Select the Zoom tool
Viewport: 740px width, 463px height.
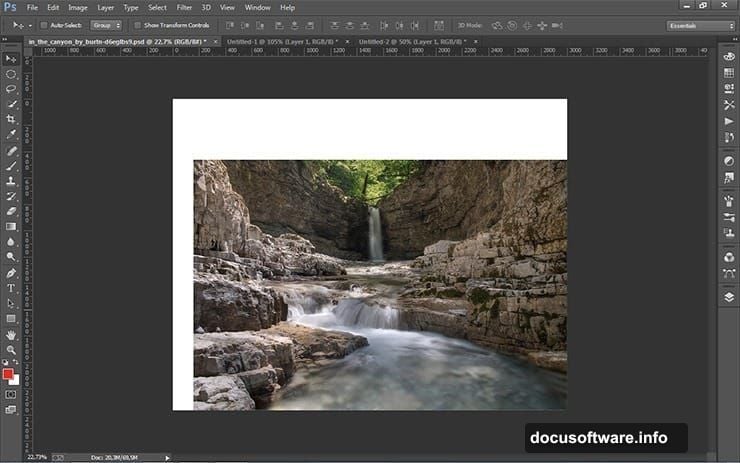point(11,349)
